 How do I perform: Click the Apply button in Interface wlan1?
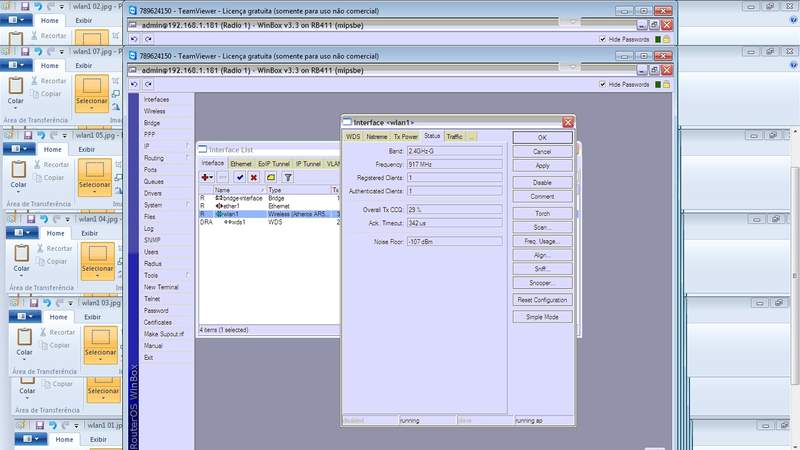(x=542, y=165)
